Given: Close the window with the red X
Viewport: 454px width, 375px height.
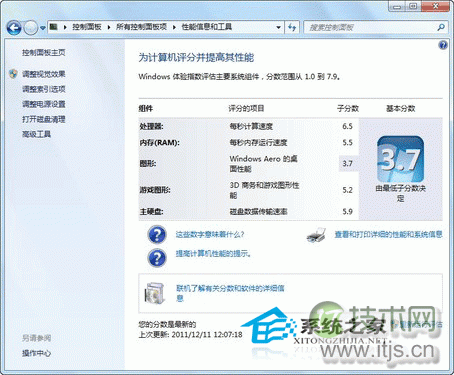Looking at the screenshot, I should tap(436, 6).
